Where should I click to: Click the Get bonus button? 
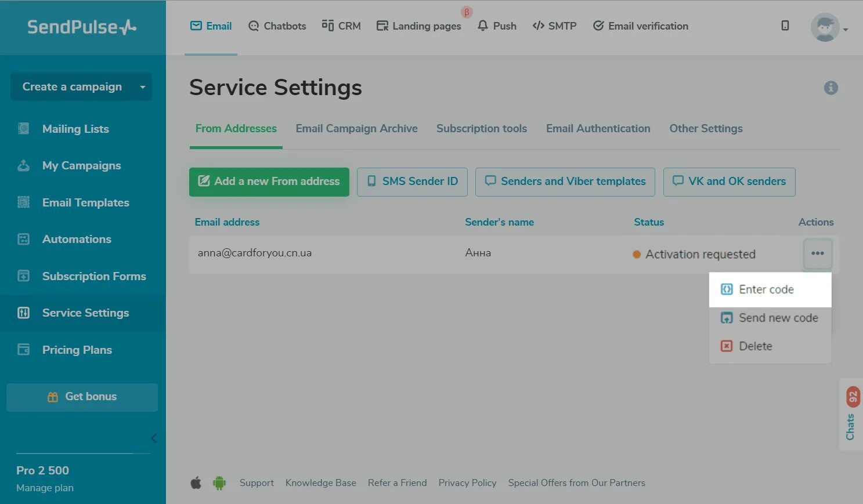(x=82, y=397)
